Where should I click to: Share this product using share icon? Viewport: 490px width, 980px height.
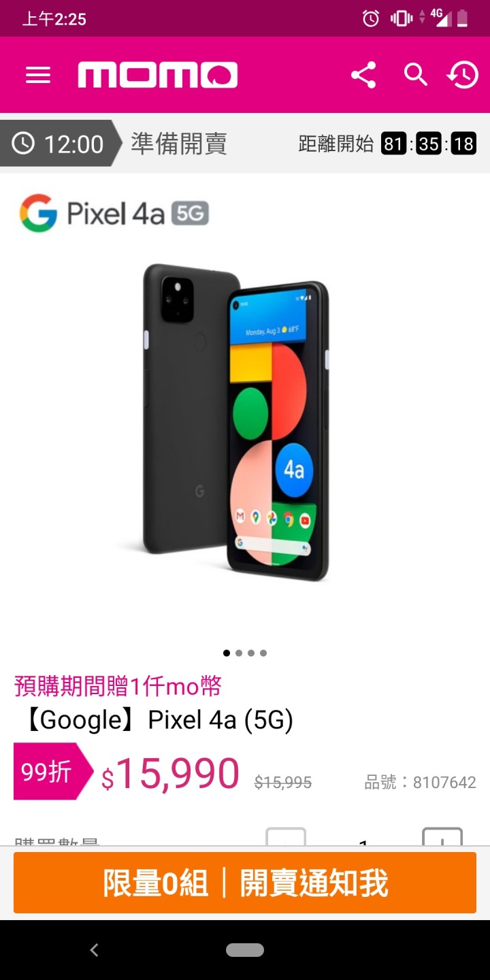(363, 75)
